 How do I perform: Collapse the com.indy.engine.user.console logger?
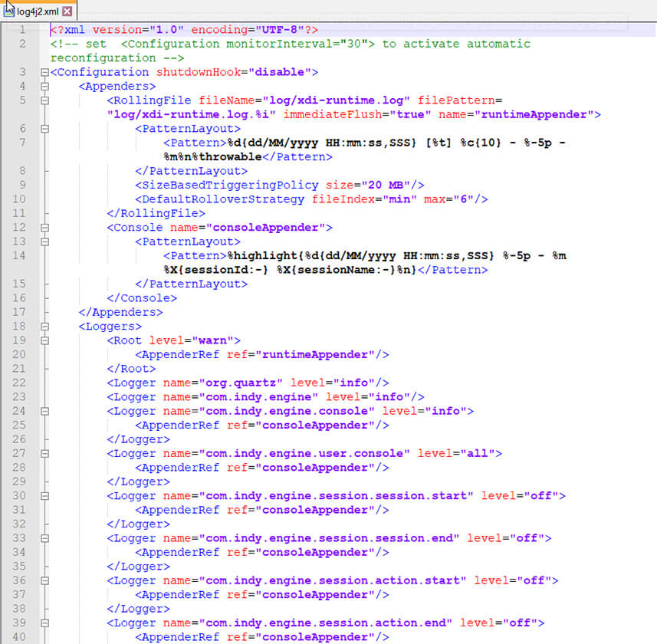[44, 452]
